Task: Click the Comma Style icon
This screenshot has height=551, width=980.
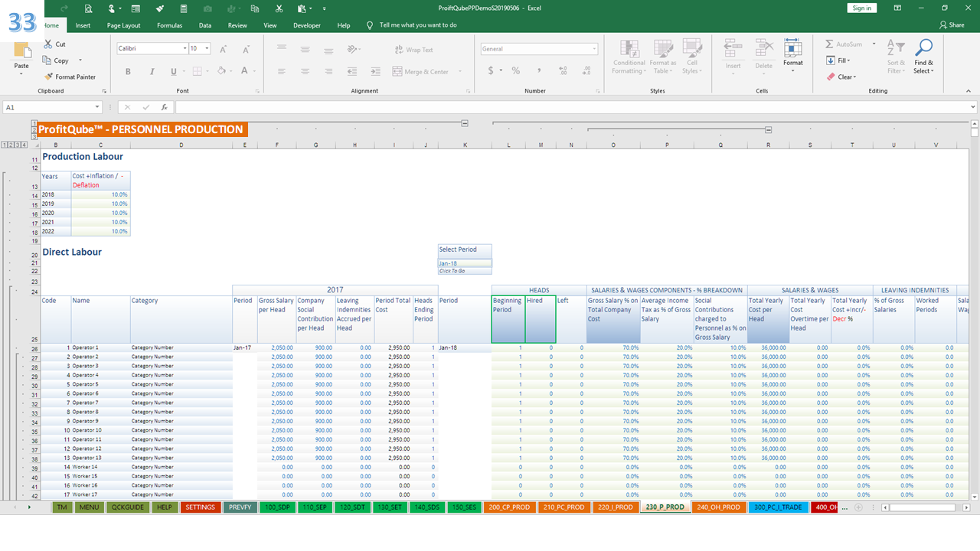Action: click(539, 70)
